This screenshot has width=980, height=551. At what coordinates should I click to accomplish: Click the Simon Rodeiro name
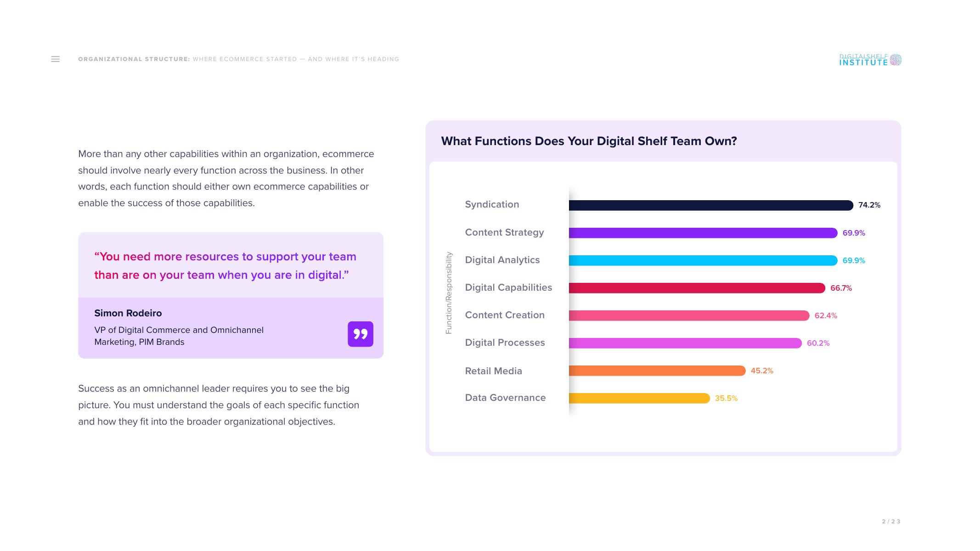pyautogui.click(x=128, y=313)
